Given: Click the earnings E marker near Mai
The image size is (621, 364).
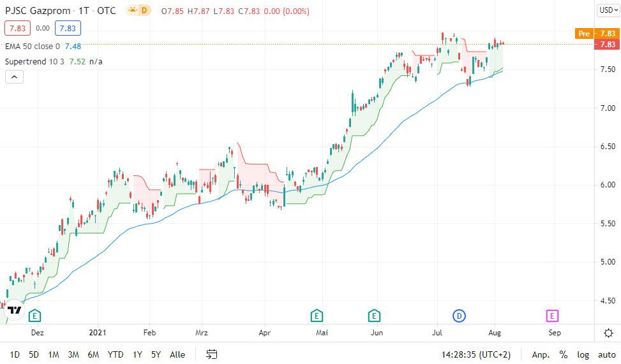Looking at the screenshot, I should point(317,316).
